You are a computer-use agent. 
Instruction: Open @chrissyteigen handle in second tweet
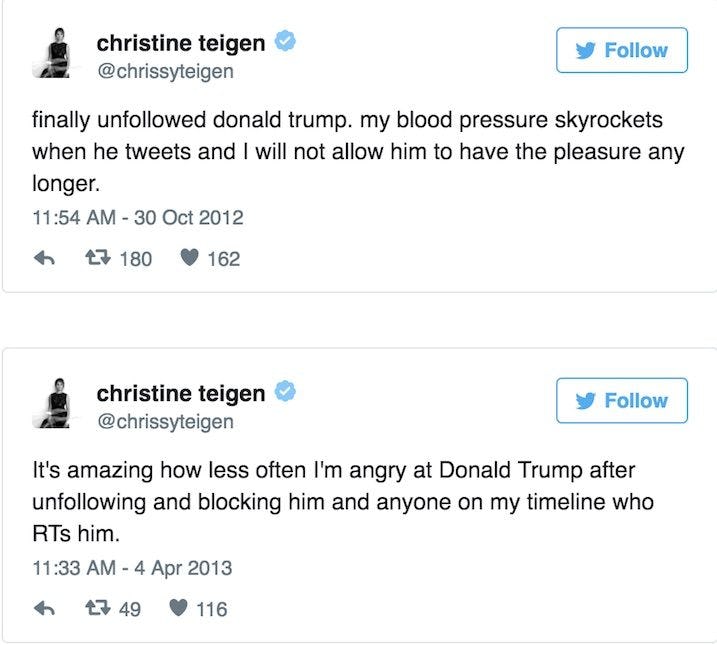point(164,421)
